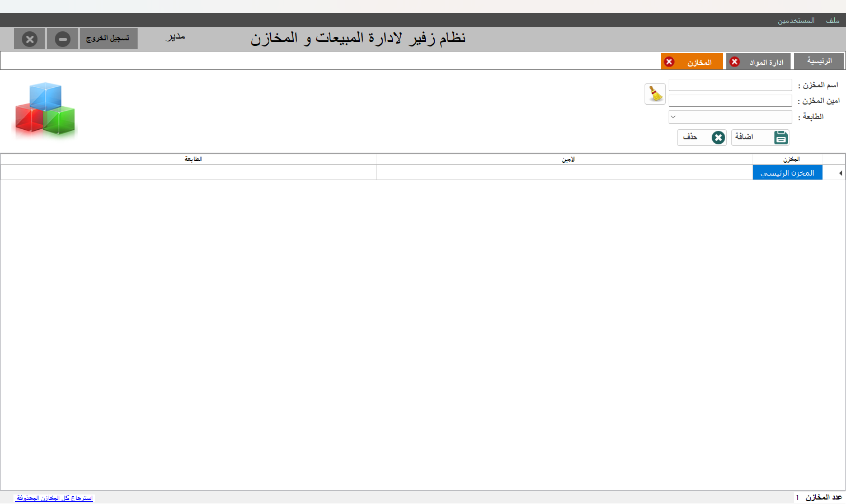Click the مدير user label
The width and height of the screenshot is (846, 504).
tap(175, 37)
